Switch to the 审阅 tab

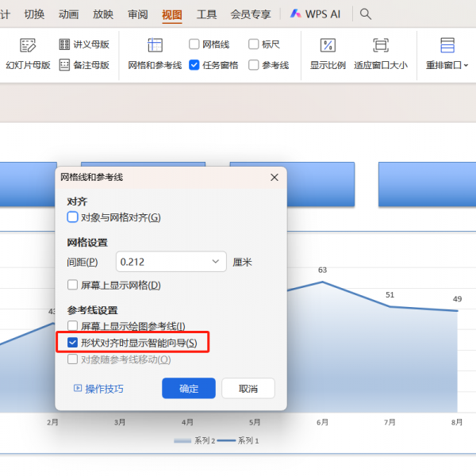[x=137, y=13]
